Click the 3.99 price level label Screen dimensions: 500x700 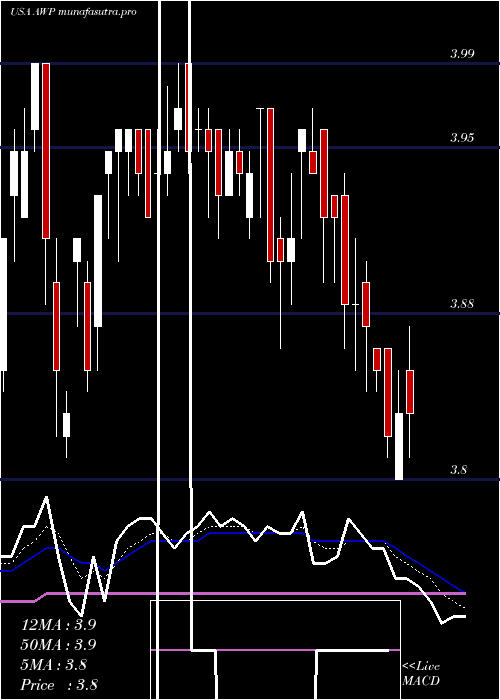(462, 54)
